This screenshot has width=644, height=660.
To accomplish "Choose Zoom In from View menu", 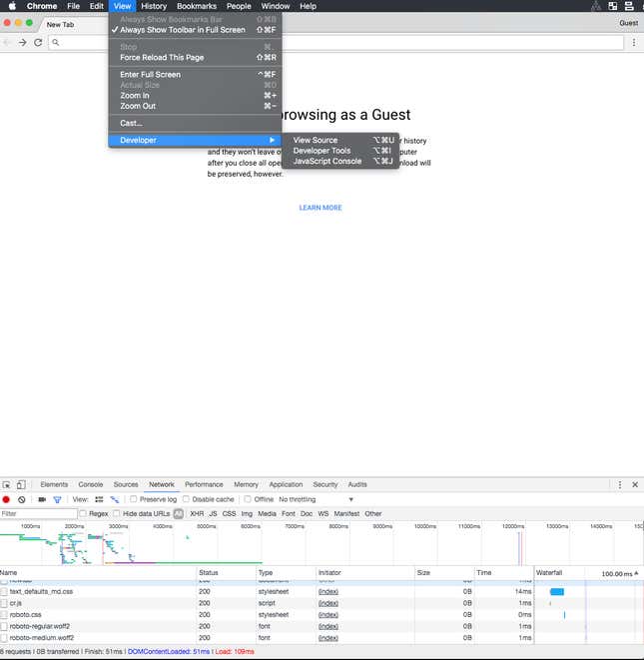I will [195, 96].
